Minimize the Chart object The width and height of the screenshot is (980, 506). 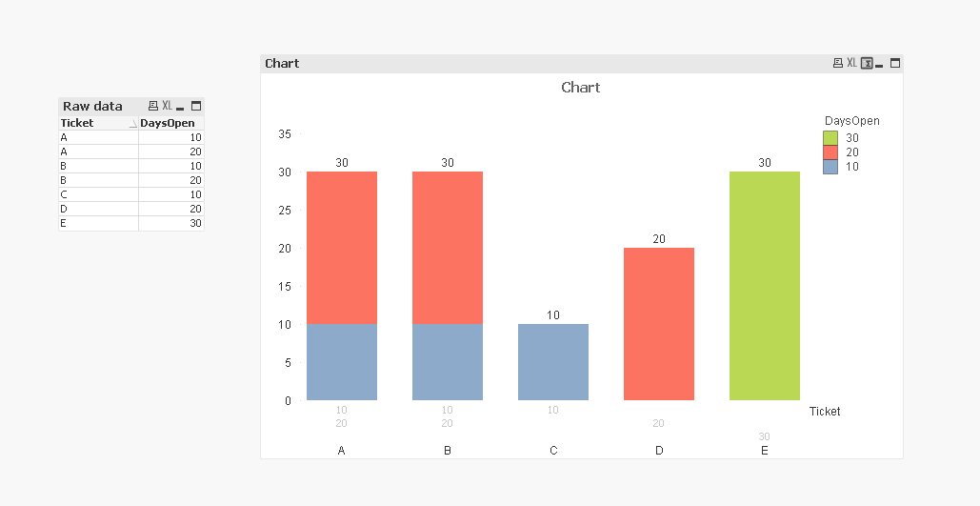879,64
